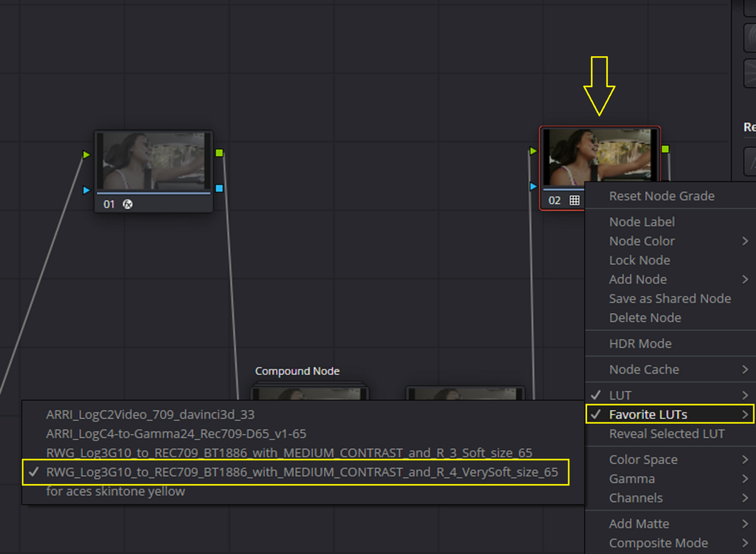Choose Delete Node

point(670,318)
